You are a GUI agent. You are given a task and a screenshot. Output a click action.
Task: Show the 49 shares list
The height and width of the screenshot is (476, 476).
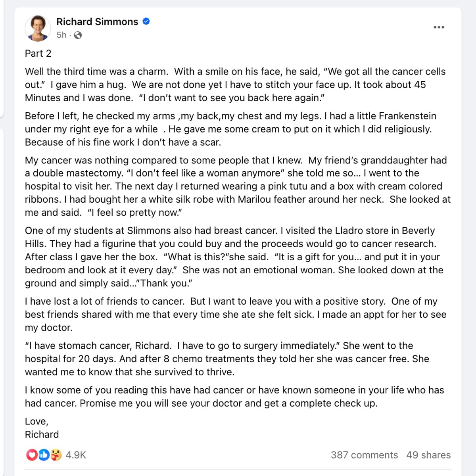click(428, 455)
